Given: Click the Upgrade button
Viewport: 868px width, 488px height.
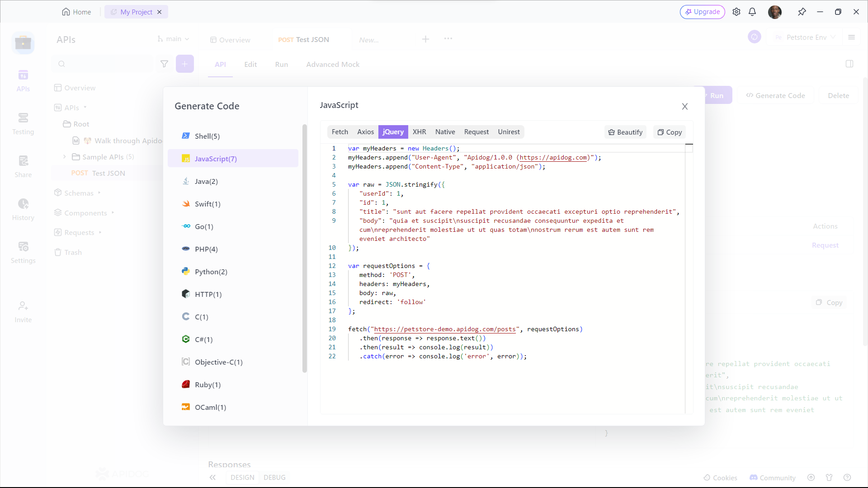Looking at the screenshot, I should pos(703,12).
